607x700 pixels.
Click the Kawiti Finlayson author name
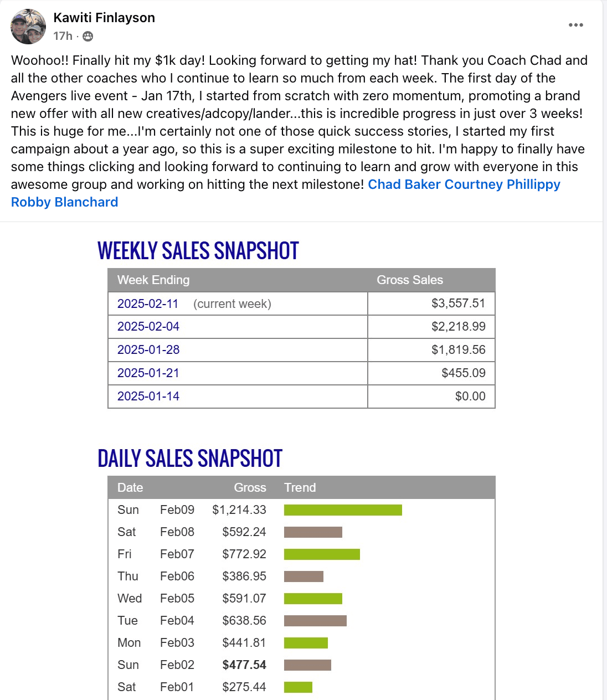click(104, 18)
